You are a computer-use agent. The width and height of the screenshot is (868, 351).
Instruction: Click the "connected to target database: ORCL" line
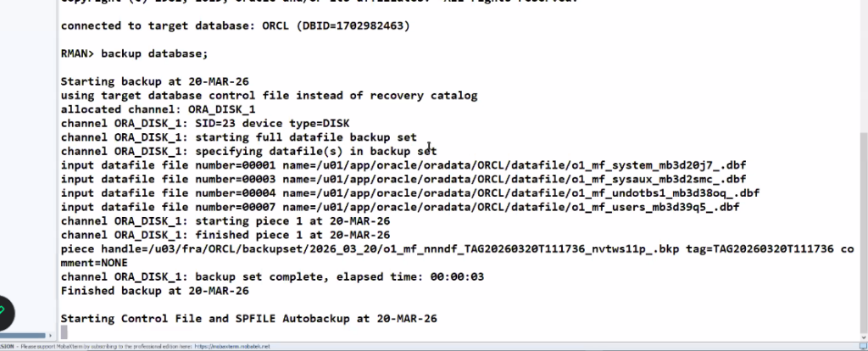click(x=235, y=25)
